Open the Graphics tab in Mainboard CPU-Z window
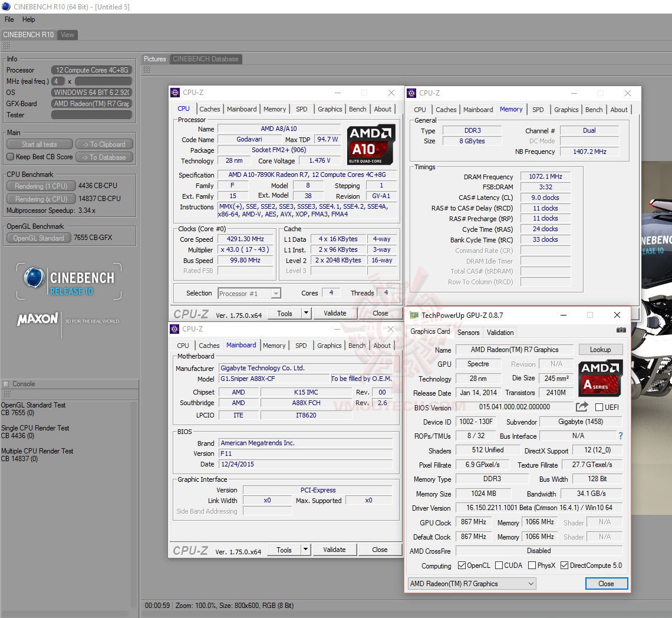This screenshot has width=672, height=618. pos(330,345)
